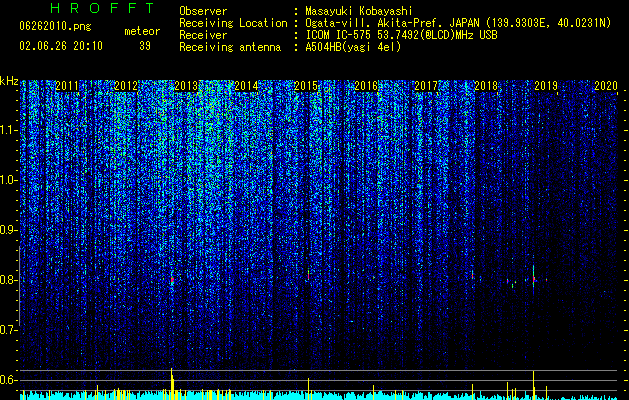Click the 1.1 frequency axis label
The width and height of the screenshot is (629, 400).
(x=8, y=130)
